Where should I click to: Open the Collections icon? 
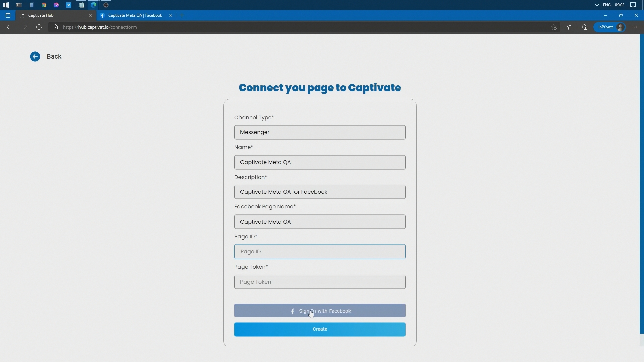[x=585, y=27]
